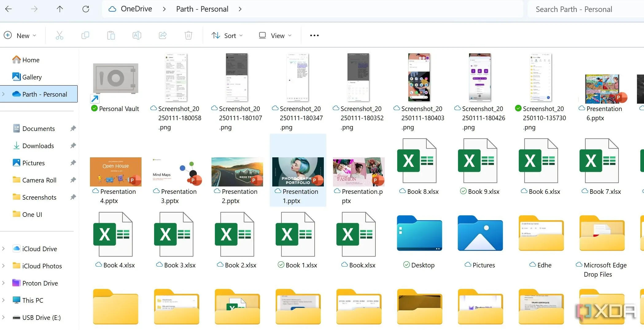The image size is (644, 330).
Task: Unpin Downloads using its pin icon
Action: [x=73, y=146]
